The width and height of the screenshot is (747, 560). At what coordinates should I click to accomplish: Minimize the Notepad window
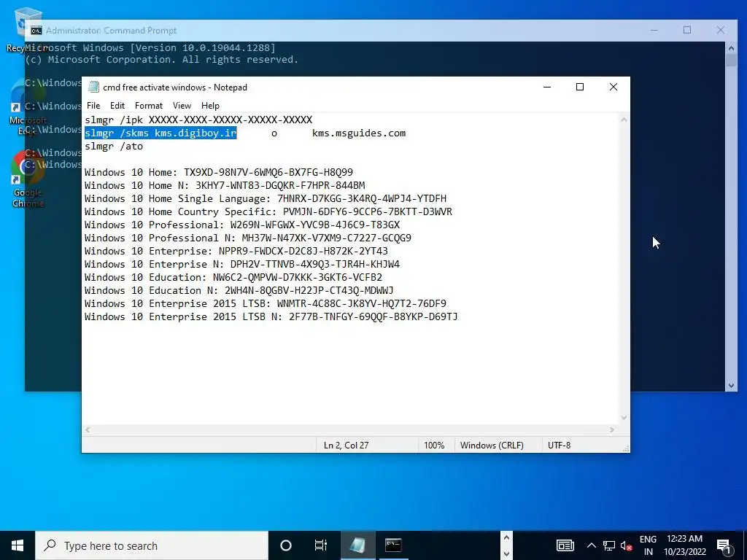547,87
